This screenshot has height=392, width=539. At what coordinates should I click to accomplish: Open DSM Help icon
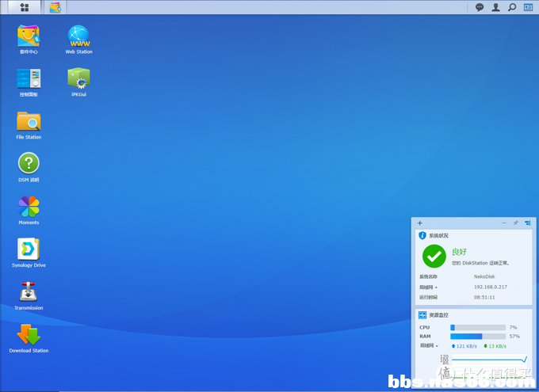[x=29, y=165]
